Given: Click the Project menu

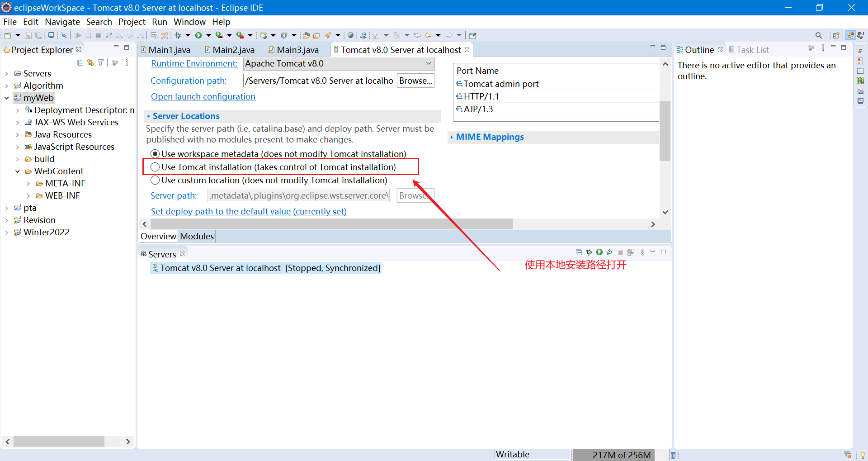Looking at the screenshot, I should 132,22.
